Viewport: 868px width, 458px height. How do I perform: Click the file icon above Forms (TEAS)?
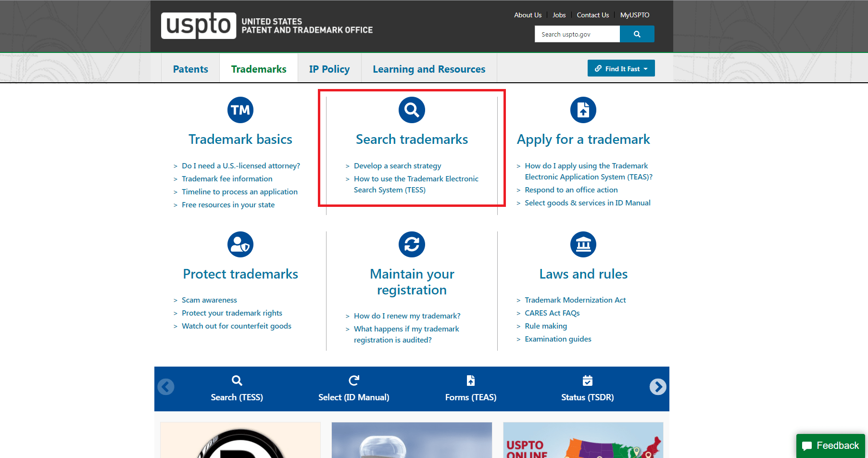(471, 381)
